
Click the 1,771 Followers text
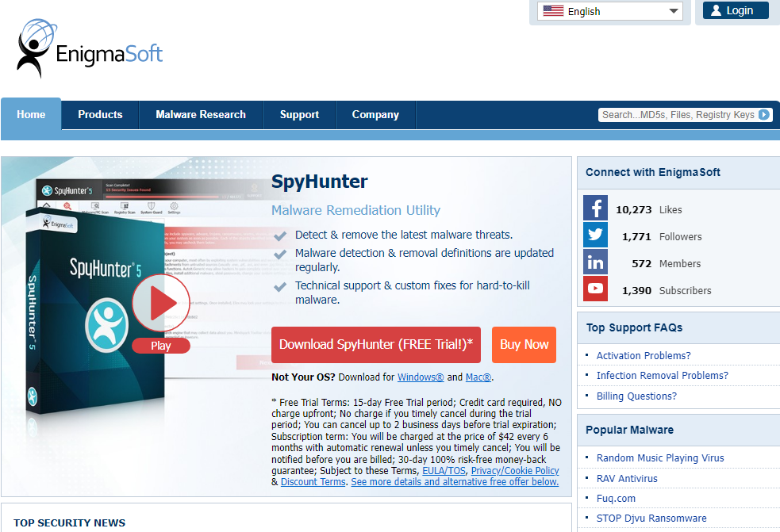[x=662, y=237]
